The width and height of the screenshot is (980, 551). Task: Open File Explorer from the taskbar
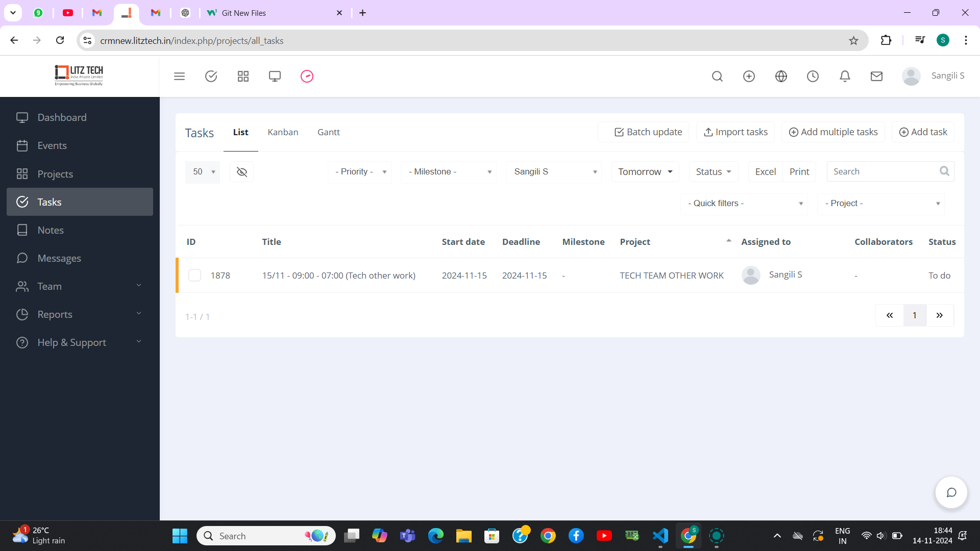463,536
